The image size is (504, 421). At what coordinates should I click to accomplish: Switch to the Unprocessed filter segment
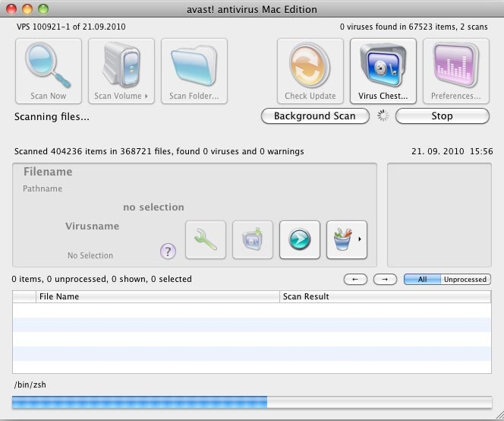pos(465,280)
